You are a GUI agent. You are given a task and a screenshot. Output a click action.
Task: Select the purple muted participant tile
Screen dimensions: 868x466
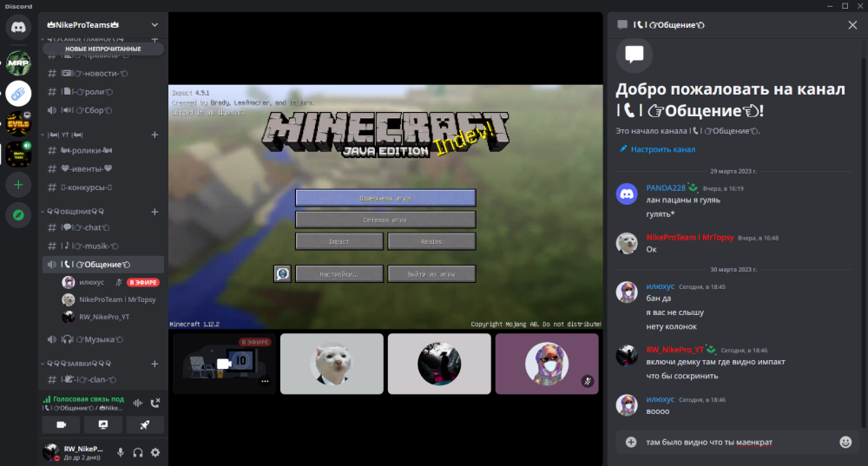(547, 364)
